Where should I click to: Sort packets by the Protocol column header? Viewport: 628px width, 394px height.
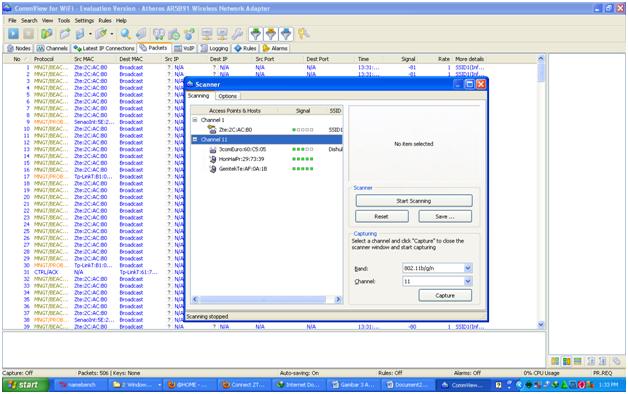(44, 59)
